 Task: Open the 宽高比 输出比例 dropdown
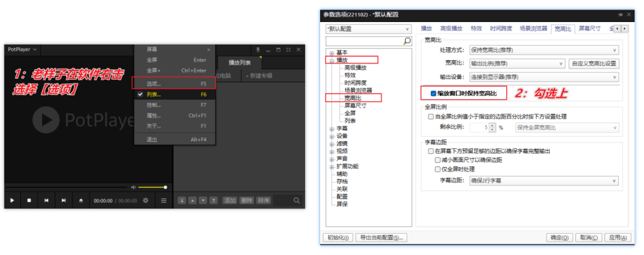tap(517, 63)
